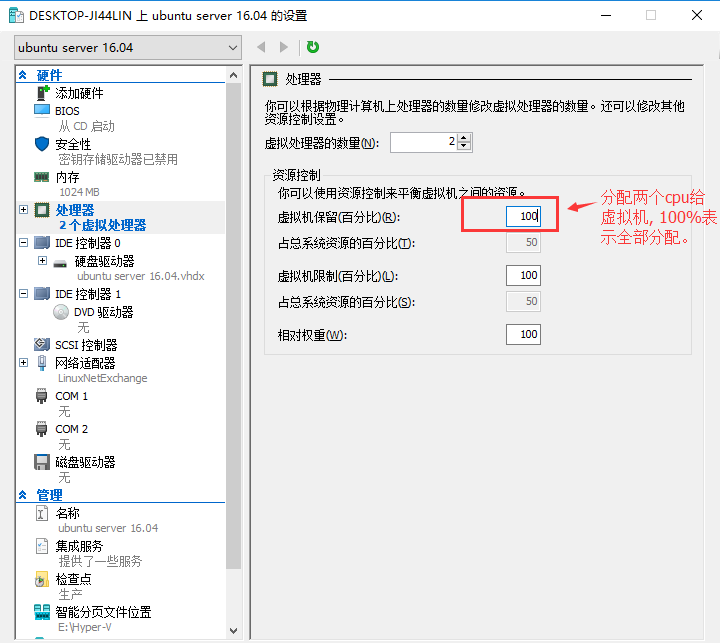Image resolution: width=720 pixels, height=643 pixels.
Task: Decrease virtual processor count with down arrow
Action: click(x=464, y=147)
